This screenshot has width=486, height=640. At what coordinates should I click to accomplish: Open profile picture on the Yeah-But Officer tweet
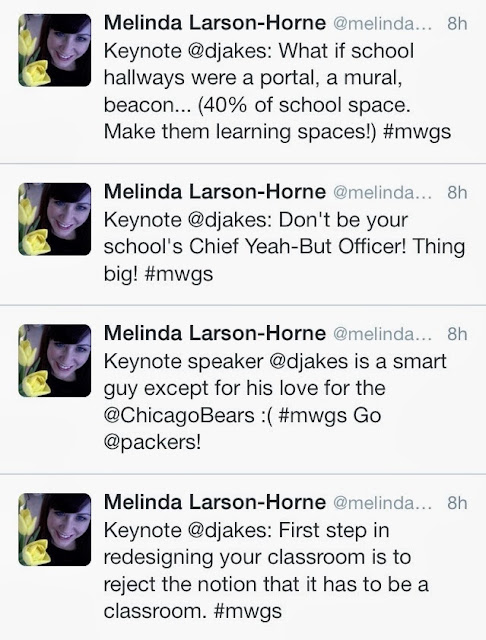coord(55,219)
